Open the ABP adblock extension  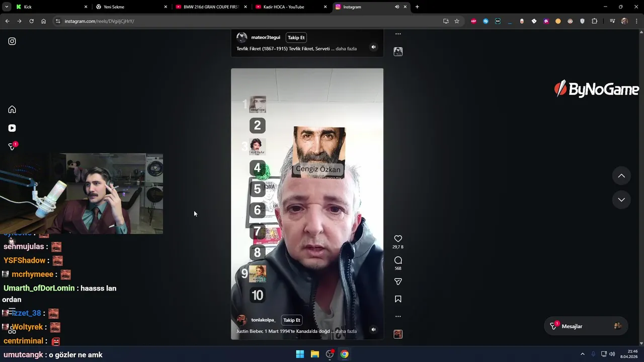(x=473, y=21)
